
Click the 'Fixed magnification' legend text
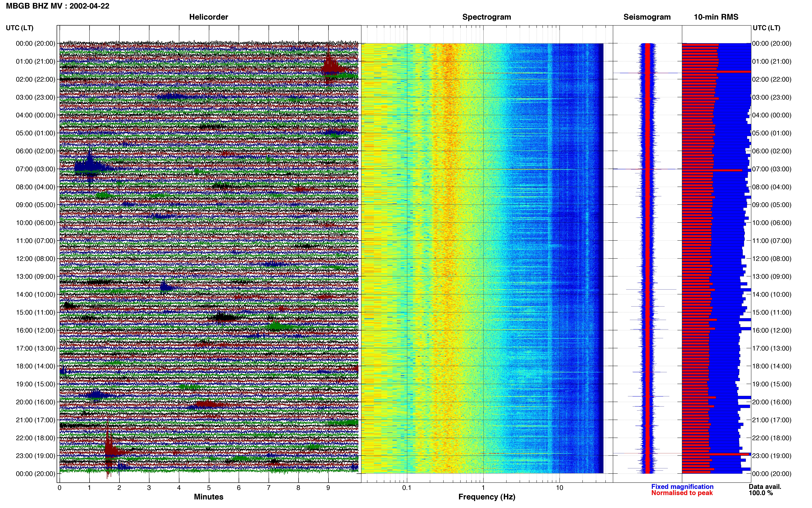coord(682,486)
